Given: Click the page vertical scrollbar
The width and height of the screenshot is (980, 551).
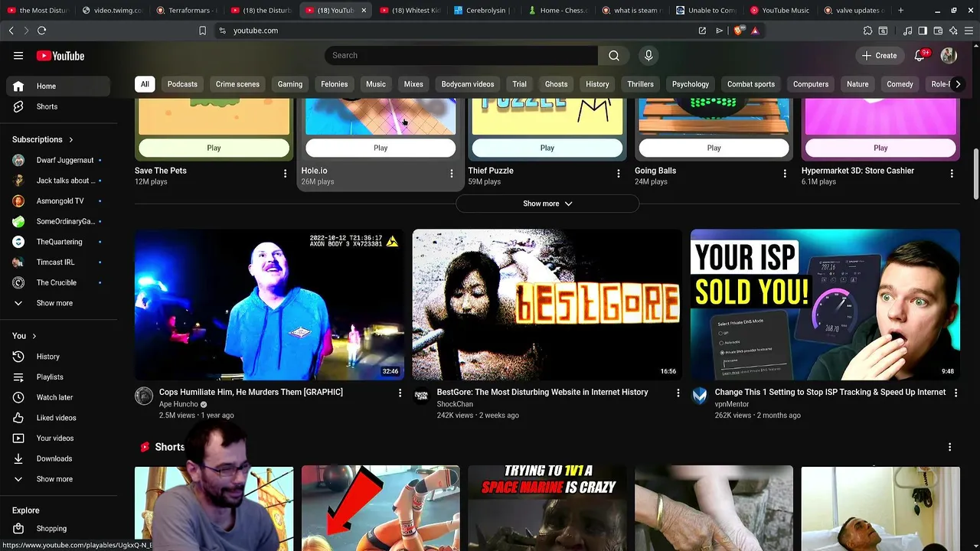Looking at the screenshot, I should pos(975,173).
